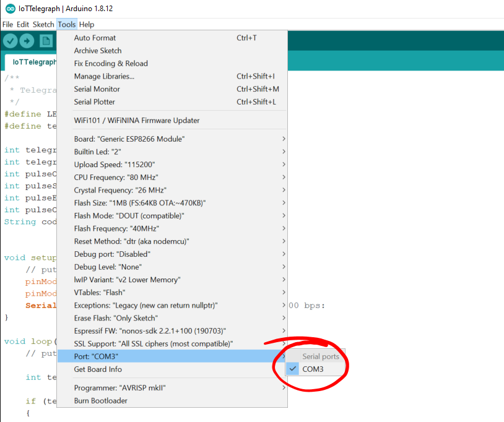Image resolution: width=504 pixels, height=422 pixels.
Task: Select the checked COM3 serial port
Action: pos(313,369)
